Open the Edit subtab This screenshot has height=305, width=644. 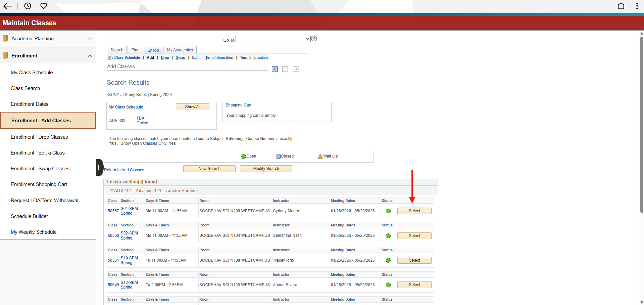[x=195, y=58]
